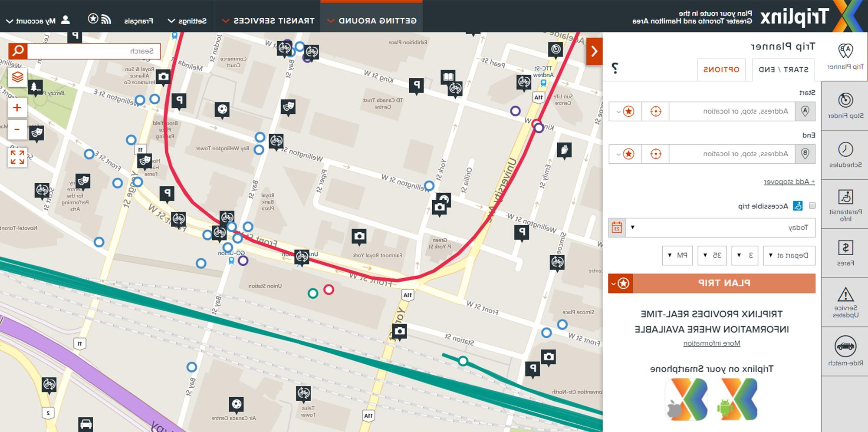Switch language to Français
The height and width of the screenshot is (432, 868).
point(138,21)
